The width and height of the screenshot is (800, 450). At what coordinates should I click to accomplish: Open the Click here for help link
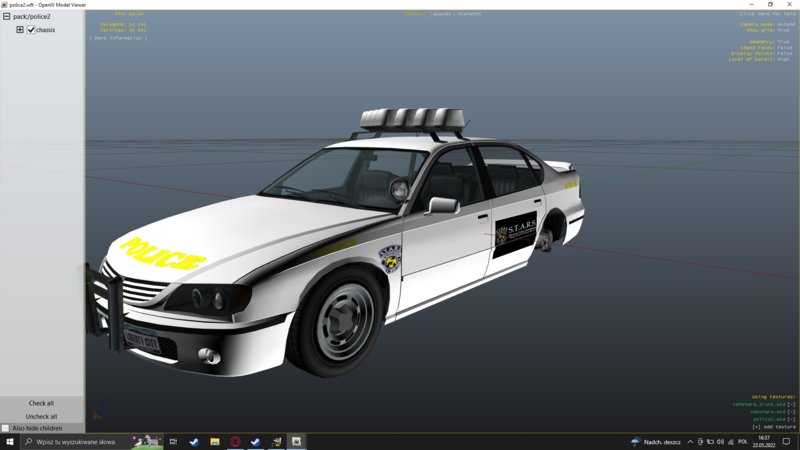coord(768,14)
